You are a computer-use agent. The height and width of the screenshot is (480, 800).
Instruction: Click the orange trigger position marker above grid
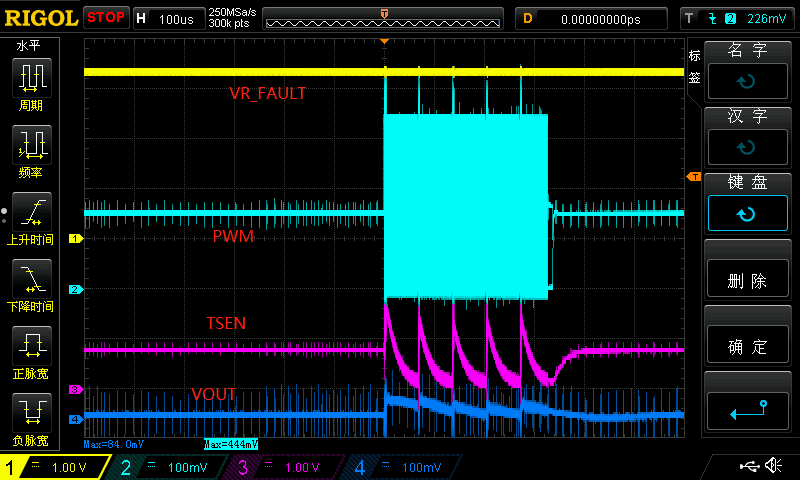coord(385,41)
